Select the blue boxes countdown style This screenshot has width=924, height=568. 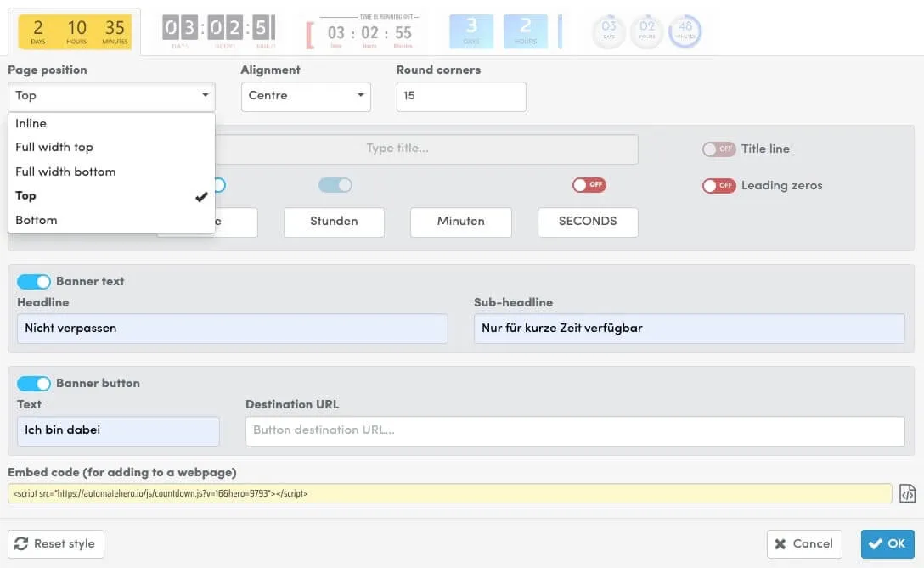coord(505,31)
